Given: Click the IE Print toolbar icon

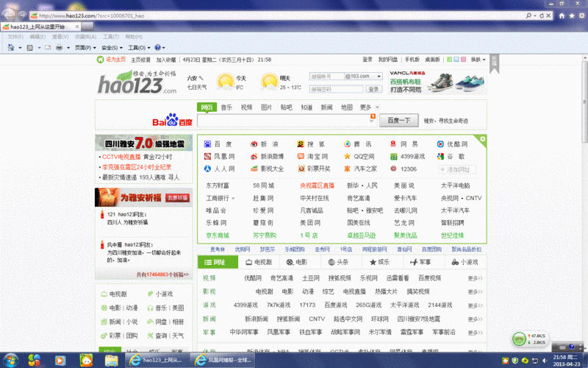Looking at the screenshot, I should (60, 48).
